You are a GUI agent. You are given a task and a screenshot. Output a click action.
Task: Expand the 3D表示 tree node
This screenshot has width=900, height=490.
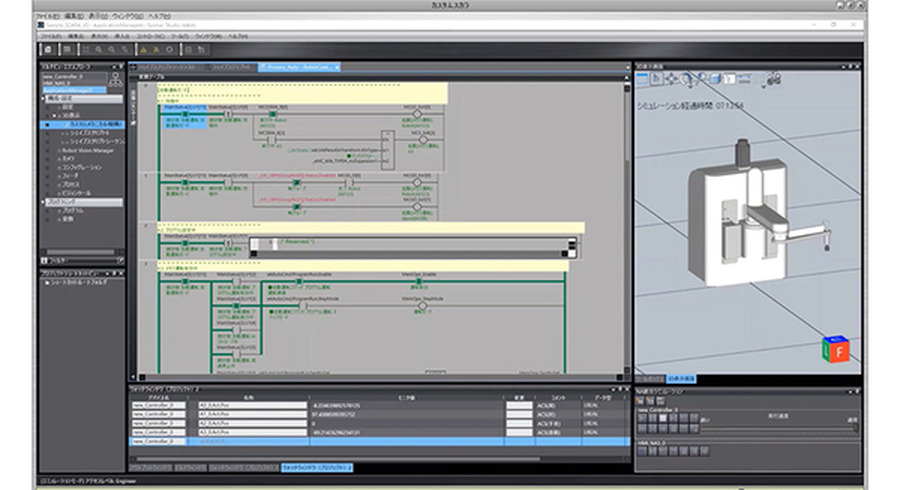(54, 115)
